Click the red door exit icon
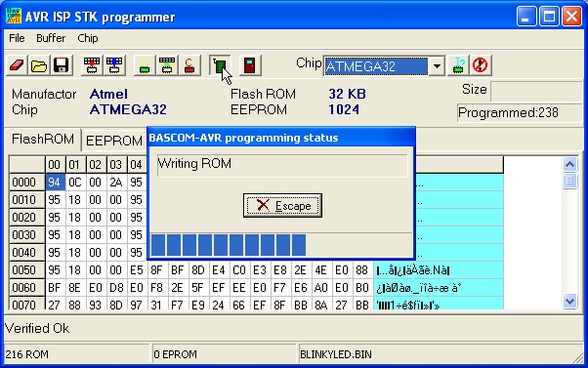Viewport: 588px width, 368px height. click(250, 65)
